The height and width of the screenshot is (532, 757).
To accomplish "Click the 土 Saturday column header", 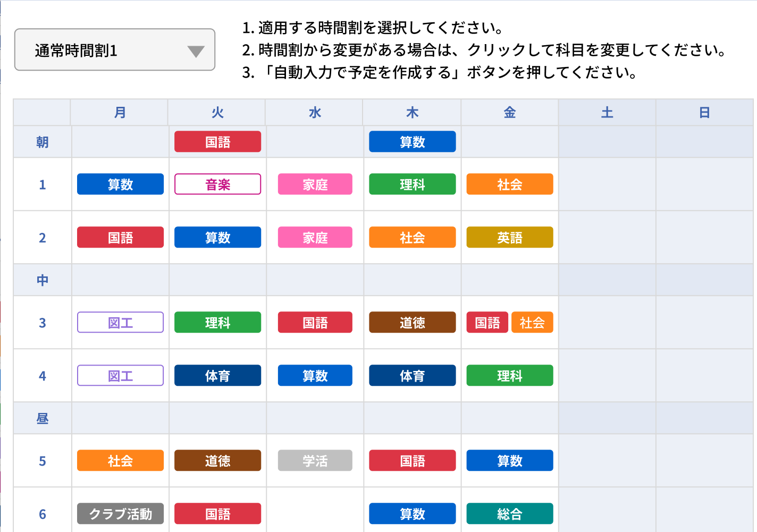I will 607,113.
